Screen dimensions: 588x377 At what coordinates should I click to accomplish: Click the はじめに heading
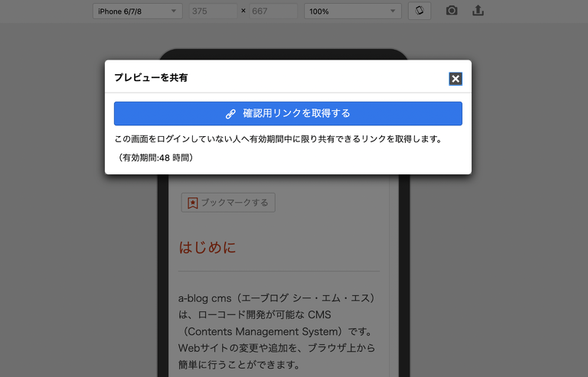[207, 247]
